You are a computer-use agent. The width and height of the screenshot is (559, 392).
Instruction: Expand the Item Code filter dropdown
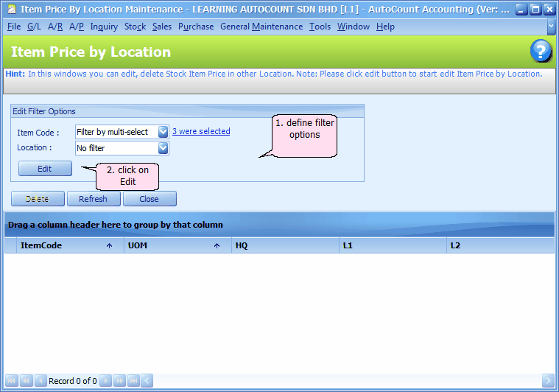coord(163,132)
